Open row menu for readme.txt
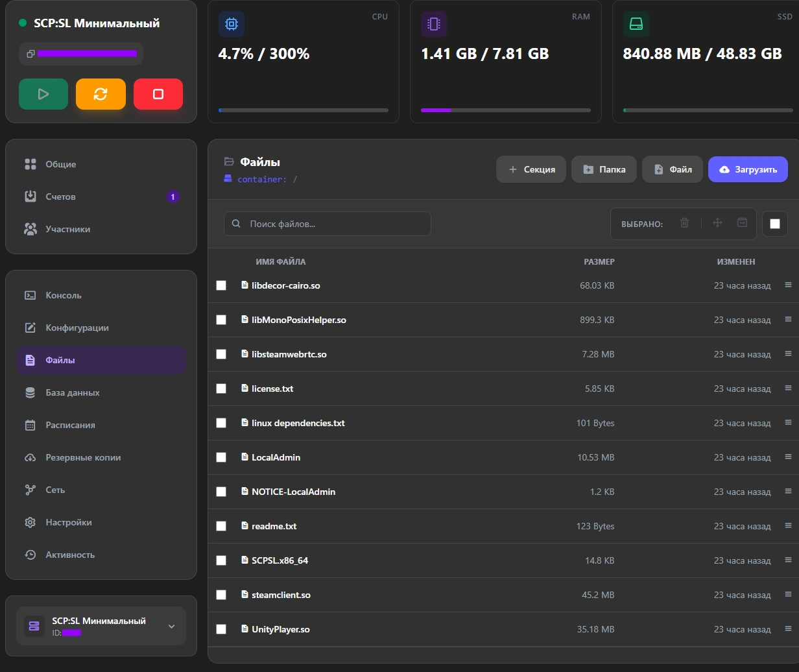 [x=788, y=525]
